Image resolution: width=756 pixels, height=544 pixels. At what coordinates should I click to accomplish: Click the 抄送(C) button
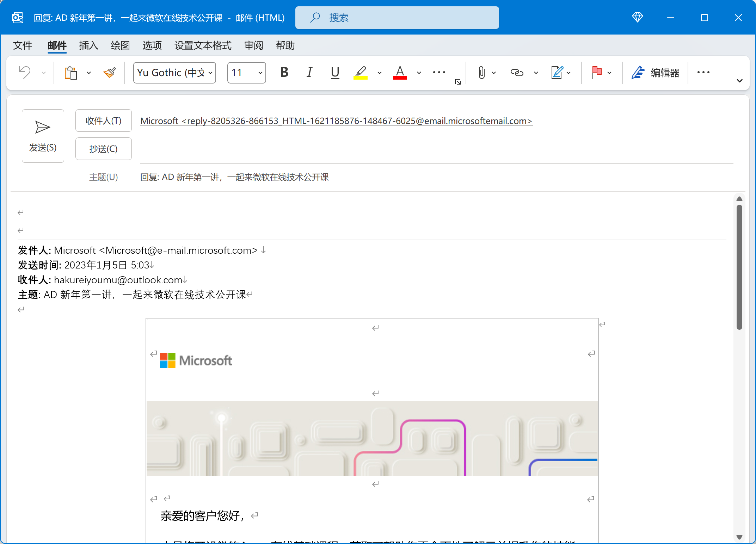(x=103, y=149)
